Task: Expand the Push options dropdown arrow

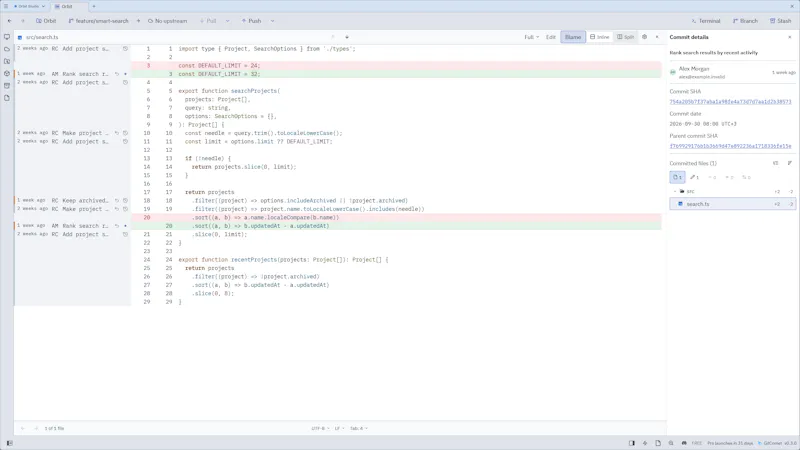Action: (x=272, y=21)
